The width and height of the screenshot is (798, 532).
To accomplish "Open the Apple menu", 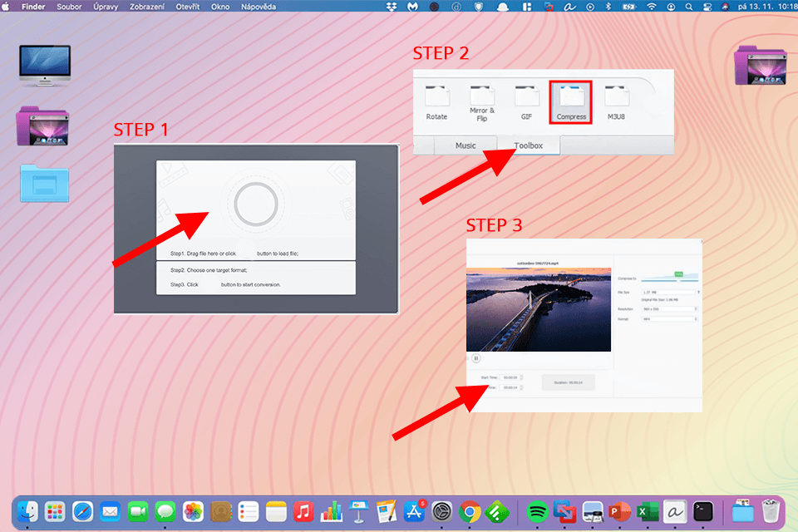I will (x=6, y=7).
